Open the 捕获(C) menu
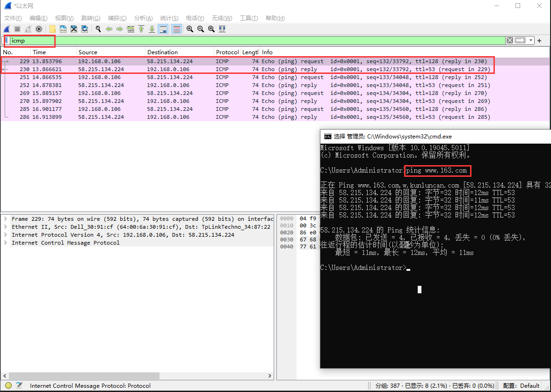551x392 pixels. (117, 18)
